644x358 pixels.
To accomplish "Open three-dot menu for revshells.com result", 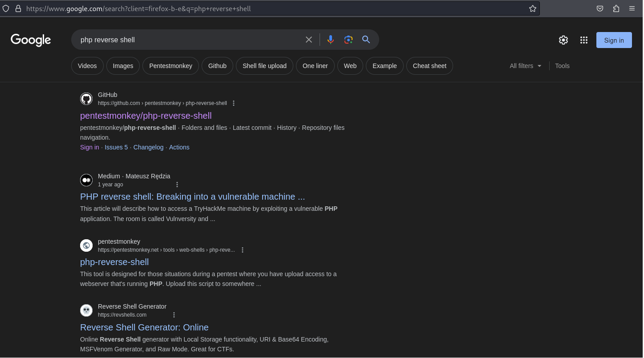I will coord(174,315).
